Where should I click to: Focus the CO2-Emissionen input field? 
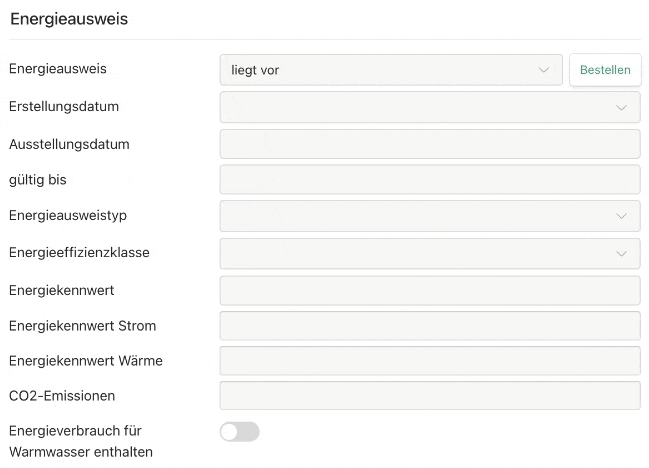(429, 396)
